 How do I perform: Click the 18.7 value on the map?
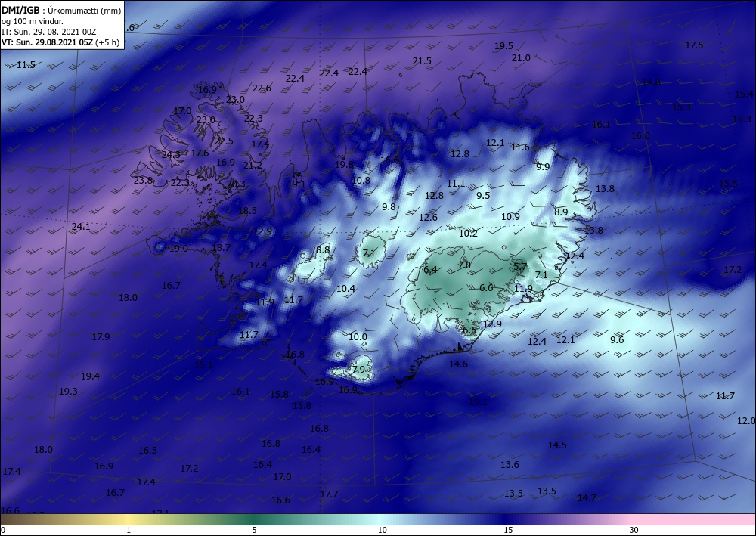[x=221, y=247]
